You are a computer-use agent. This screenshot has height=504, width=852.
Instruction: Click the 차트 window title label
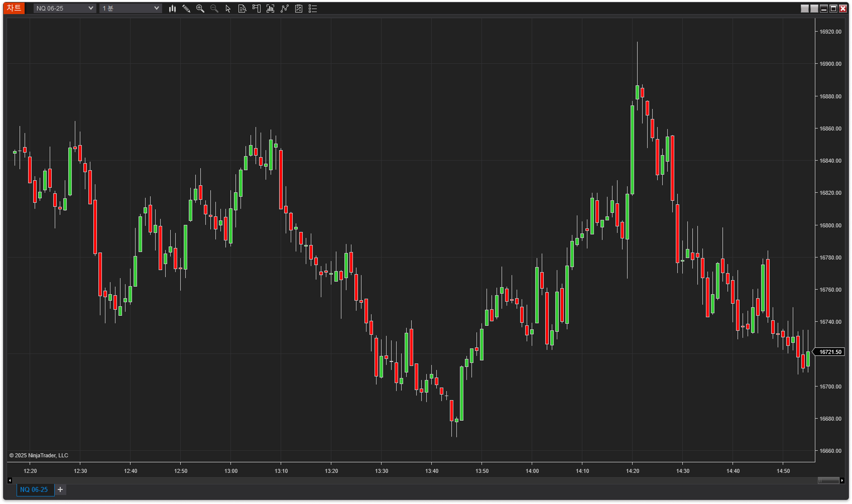coord(14,8)
